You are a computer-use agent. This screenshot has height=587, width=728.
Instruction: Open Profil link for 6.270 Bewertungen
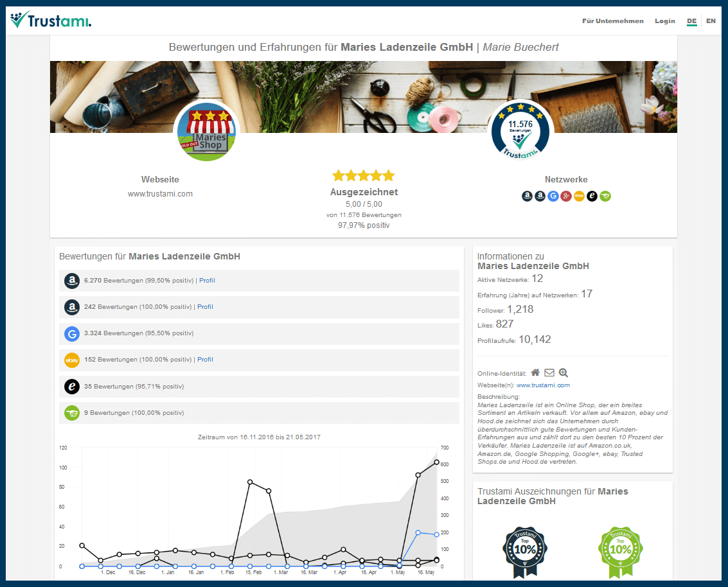tap(207, 280)
